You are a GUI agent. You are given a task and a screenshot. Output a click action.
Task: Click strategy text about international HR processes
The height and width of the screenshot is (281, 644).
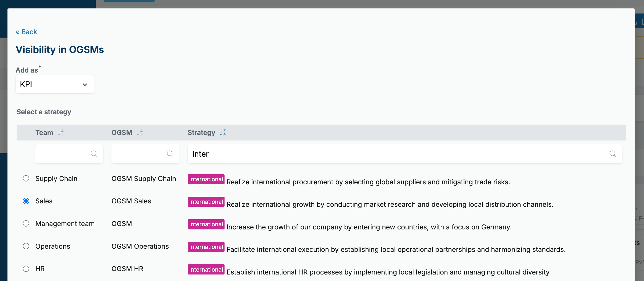(x=388, y=272)
